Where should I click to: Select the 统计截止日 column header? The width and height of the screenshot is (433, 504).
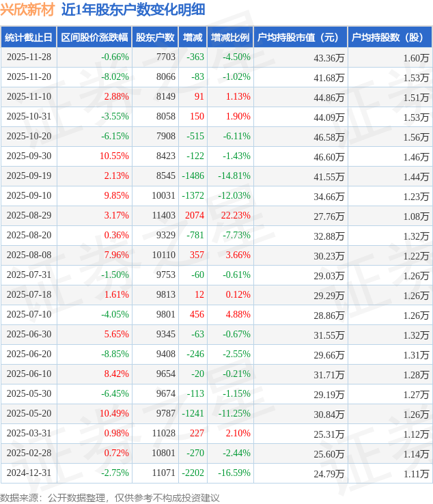28,38
